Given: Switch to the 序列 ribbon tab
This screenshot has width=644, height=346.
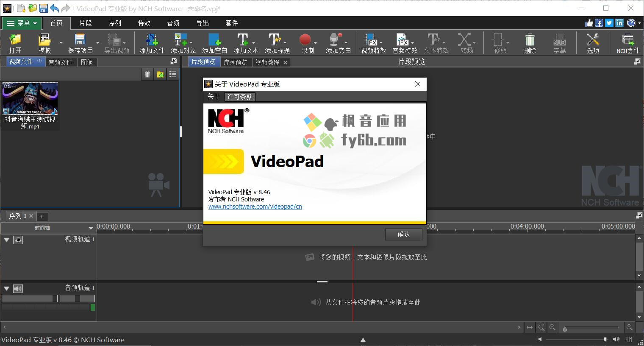Looking at the screenshot, I should (x=115, y=23).
